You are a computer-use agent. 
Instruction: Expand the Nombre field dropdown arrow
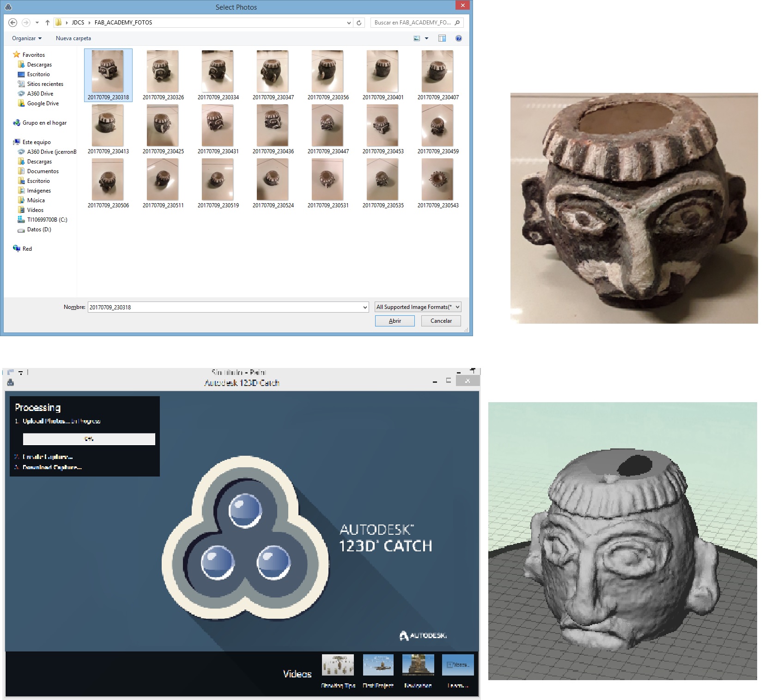tap(365, 307)
